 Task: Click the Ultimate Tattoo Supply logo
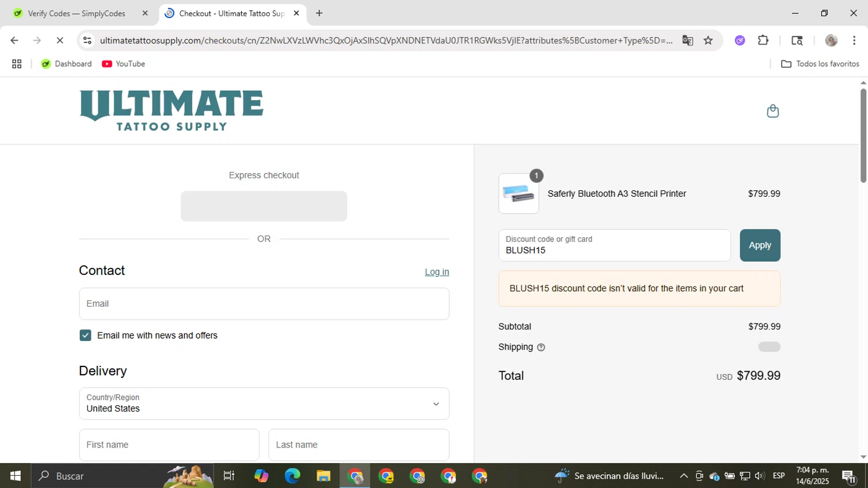(x=171, y=111)
